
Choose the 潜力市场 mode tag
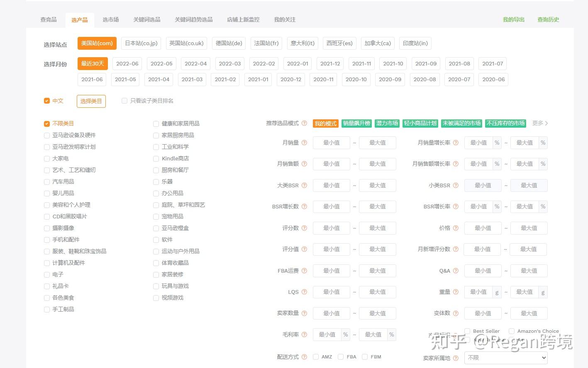[x=387, y=123]
